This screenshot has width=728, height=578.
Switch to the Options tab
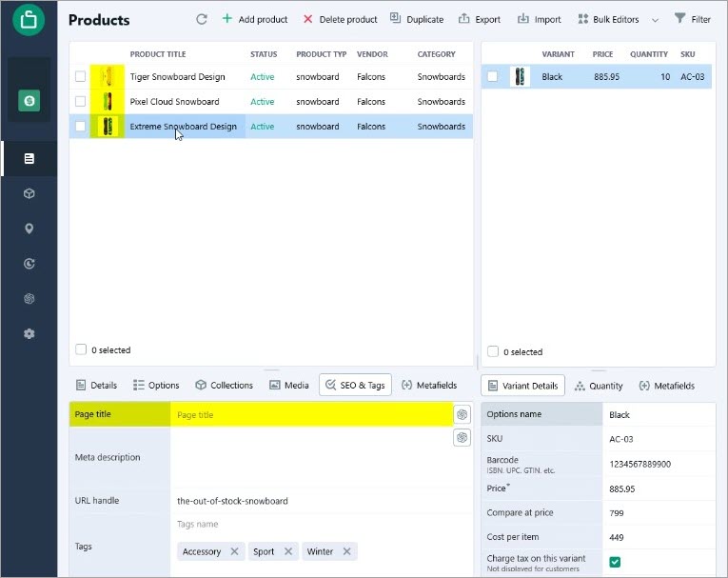[156, 386]
